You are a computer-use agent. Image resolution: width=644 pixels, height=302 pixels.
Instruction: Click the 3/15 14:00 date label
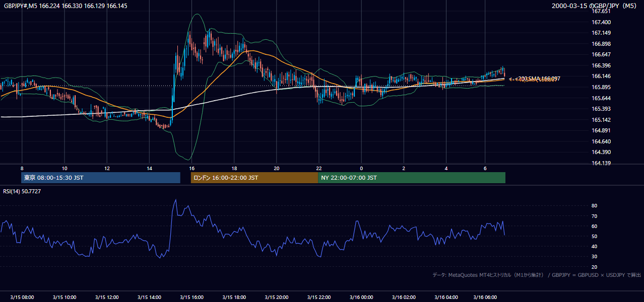149,297
